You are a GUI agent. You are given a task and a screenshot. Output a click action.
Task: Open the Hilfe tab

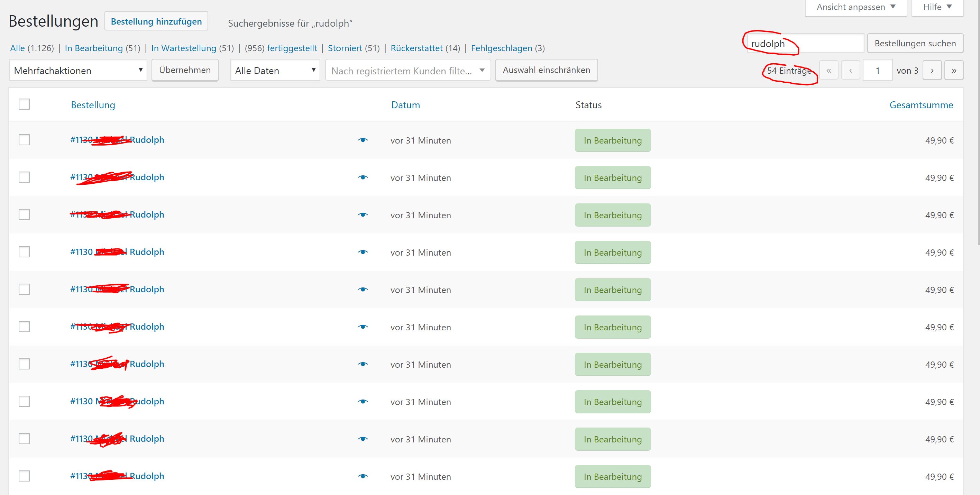coord(937,7)
